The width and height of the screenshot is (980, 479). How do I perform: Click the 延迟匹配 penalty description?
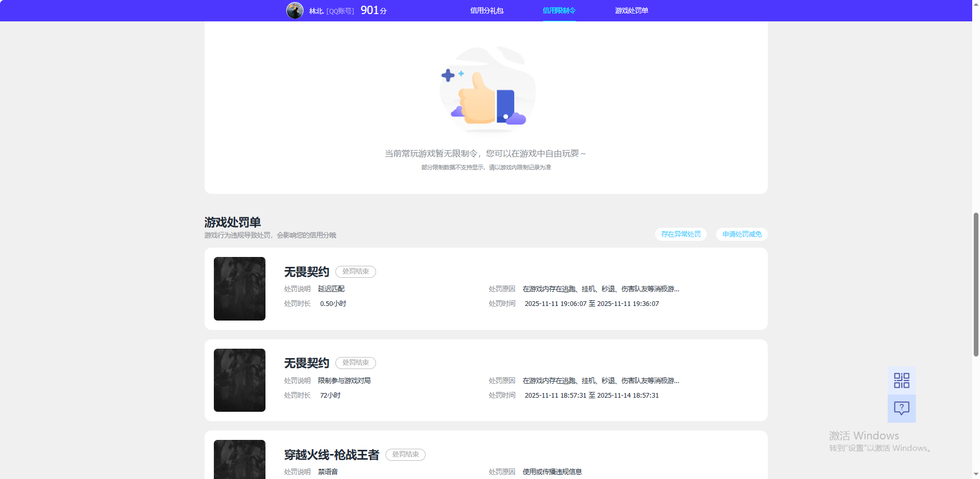[331, 289]
